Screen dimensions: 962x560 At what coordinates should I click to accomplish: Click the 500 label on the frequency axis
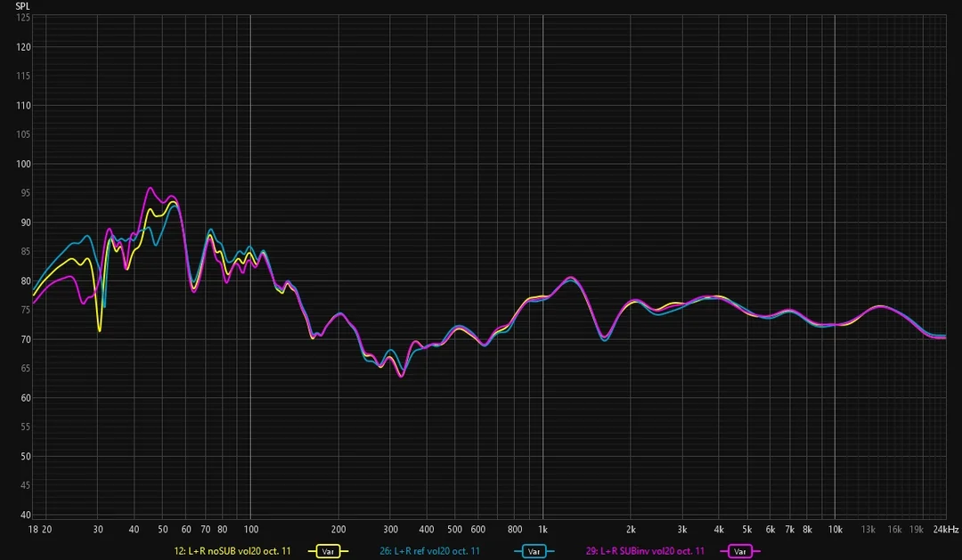[454, 530]
